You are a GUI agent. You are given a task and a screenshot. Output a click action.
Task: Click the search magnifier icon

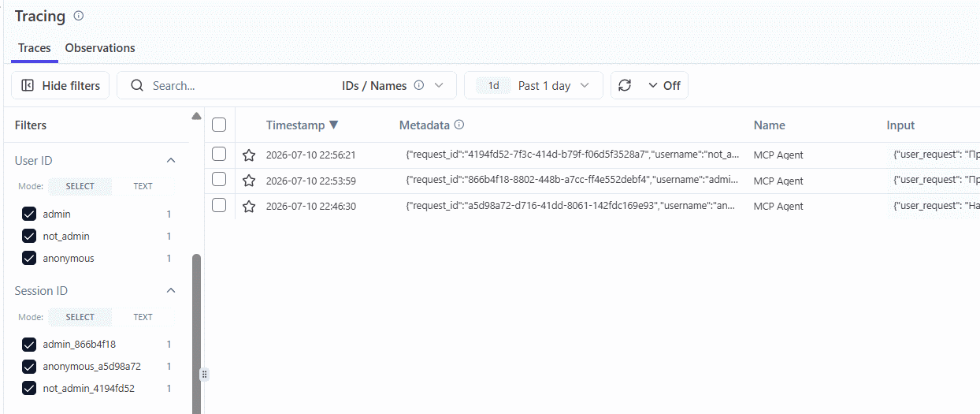pyautogui.click(x=137, y=85)
